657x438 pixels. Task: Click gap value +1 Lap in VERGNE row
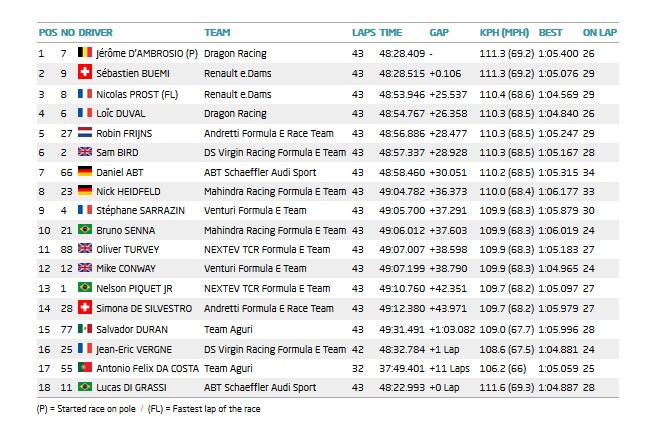point(444,350)
